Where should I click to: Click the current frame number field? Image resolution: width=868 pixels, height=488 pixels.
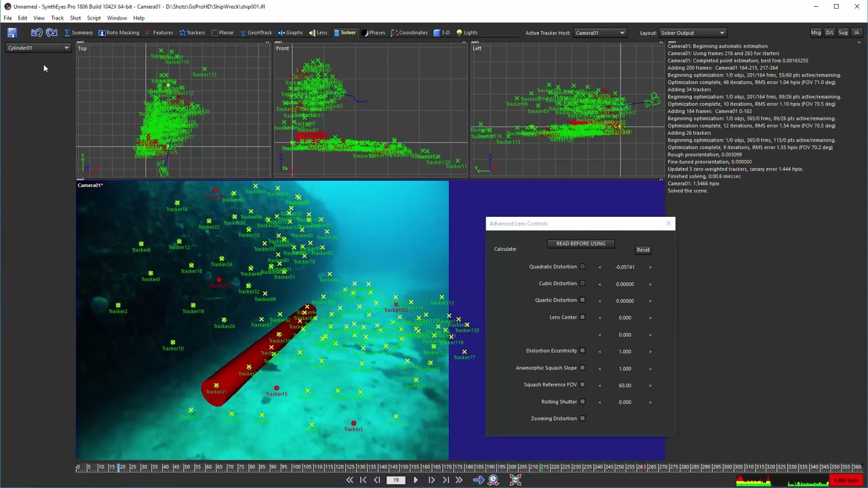396,480
